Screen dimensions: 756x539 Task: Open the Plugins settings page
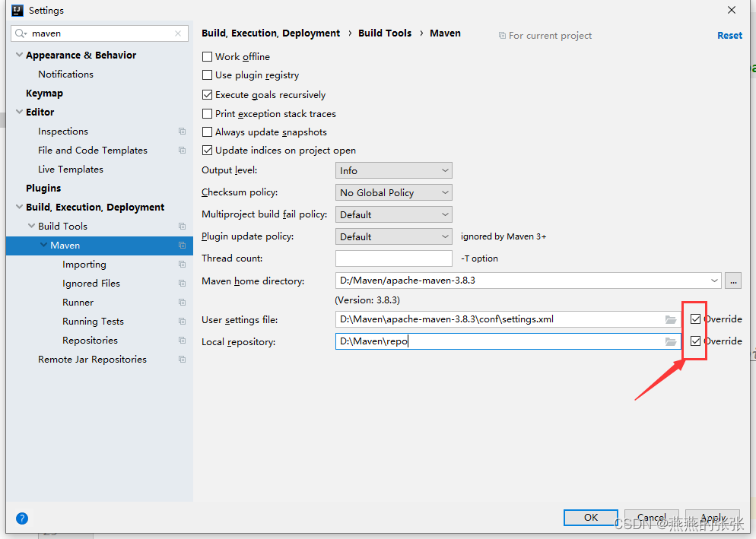(43, 188)
